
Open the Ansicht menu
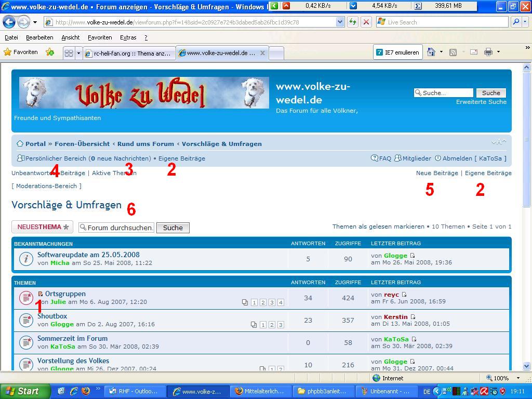click(71, 37)
